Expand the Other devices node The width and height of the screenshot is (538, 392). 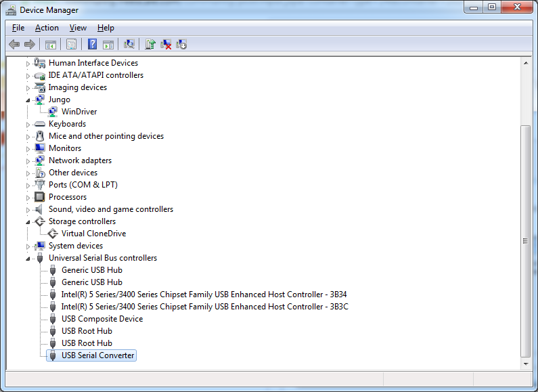click(x=28, y=173)
